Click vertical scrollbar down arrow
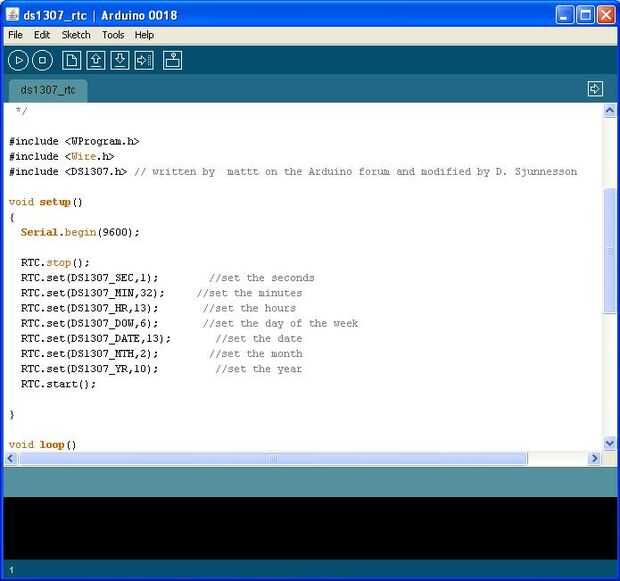The height and width of the screenshot is (581, 620). 610,443
